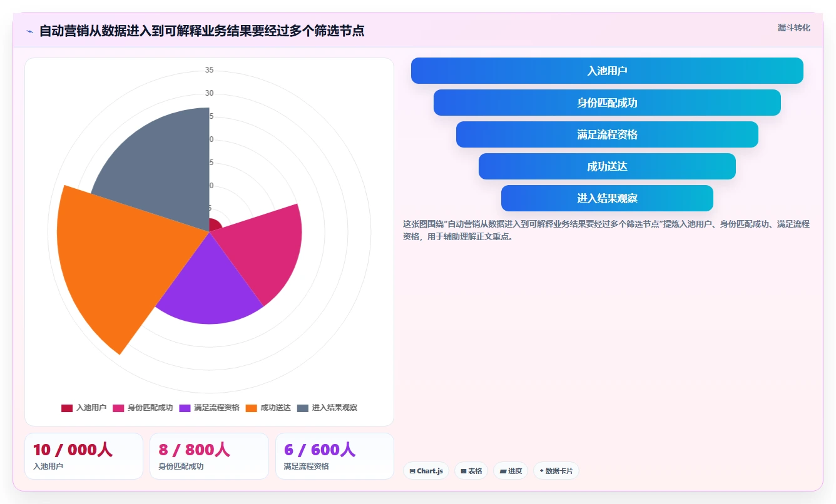Open the 10 / 000人 data card
Viewport: 836px width, 504px height.
84,456
